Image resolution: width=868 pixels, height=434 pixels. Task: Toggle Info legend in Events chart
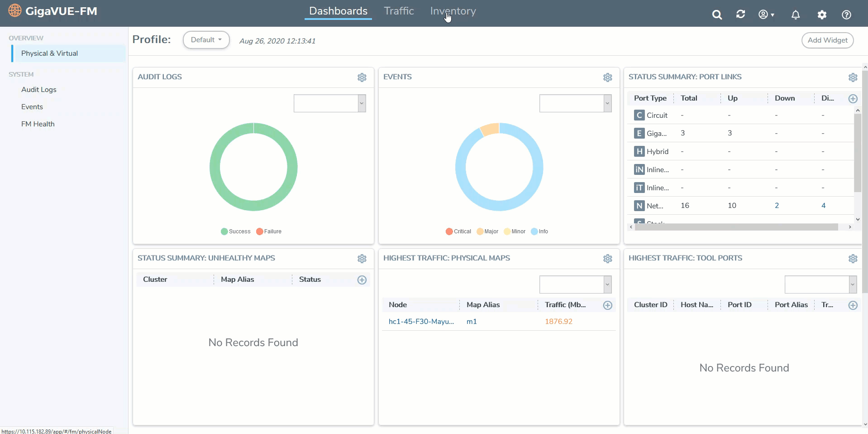coord(539,231)
